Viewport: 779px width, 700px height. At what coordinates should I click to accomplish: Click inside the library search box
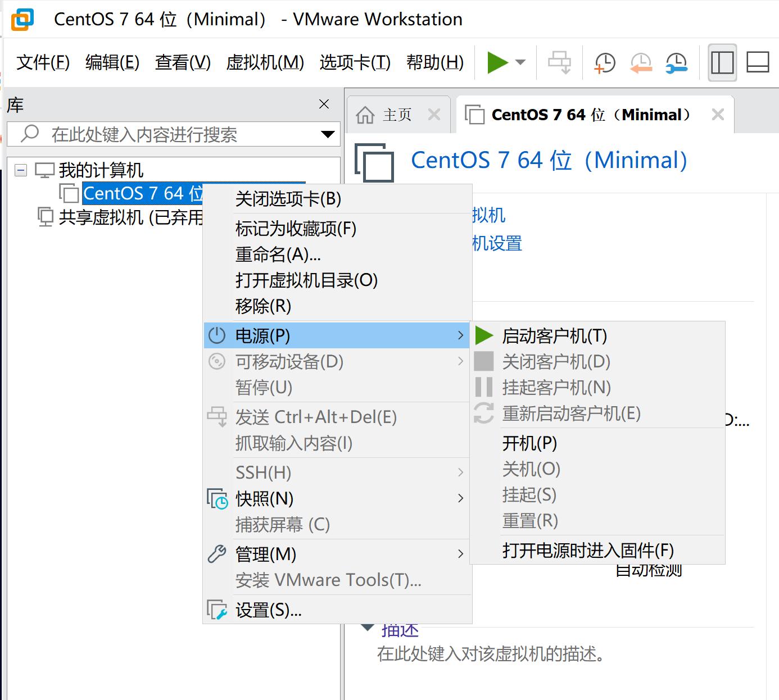(169, 134)
